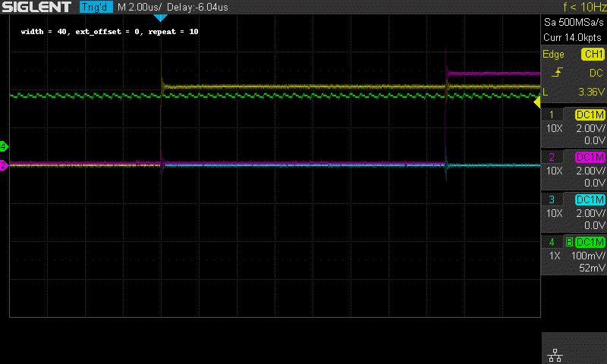Click the Curr 14.0kpts memory depth
607x364 pixels.
(572, 37)
